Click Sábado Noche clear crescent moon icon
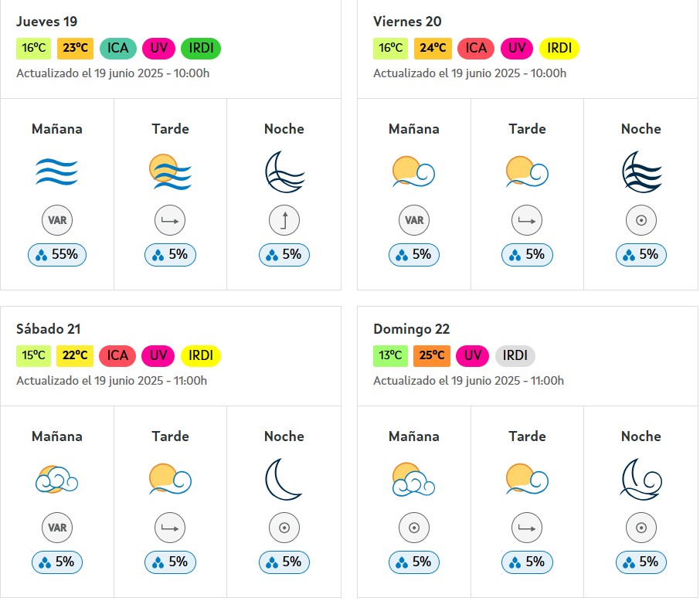The height and width of the screenshot is (601, 700). 283,479
